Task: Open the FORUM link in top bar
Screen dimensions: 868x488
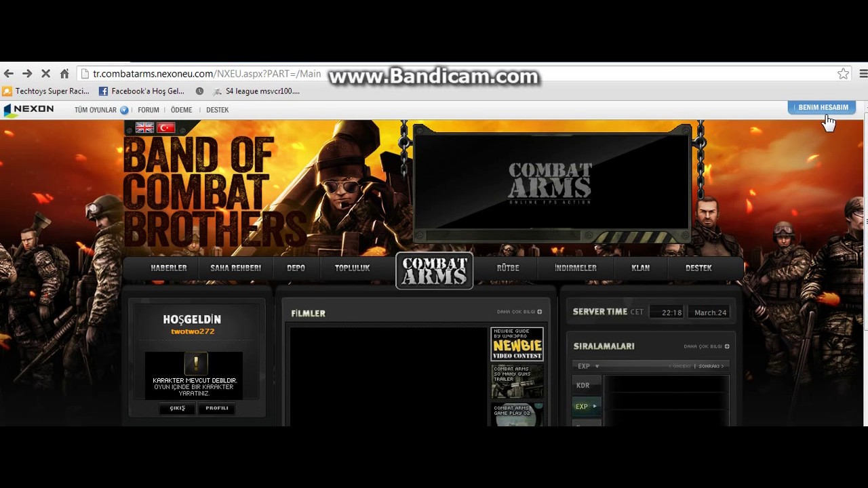Action: tap(149, 110)
